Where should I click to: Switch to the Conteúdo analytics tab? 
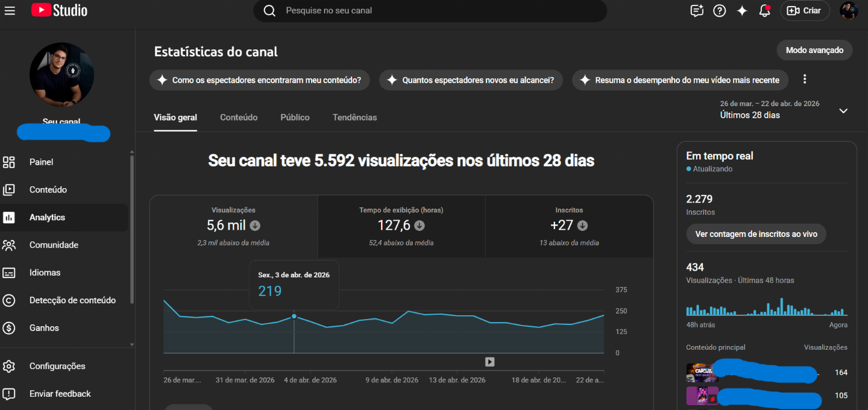pos(239,118)
